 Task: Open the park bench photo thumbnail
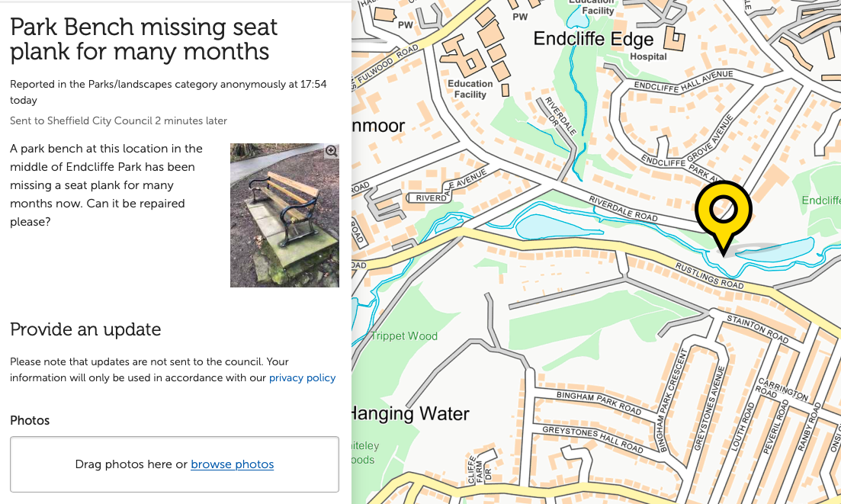(284, 217)
